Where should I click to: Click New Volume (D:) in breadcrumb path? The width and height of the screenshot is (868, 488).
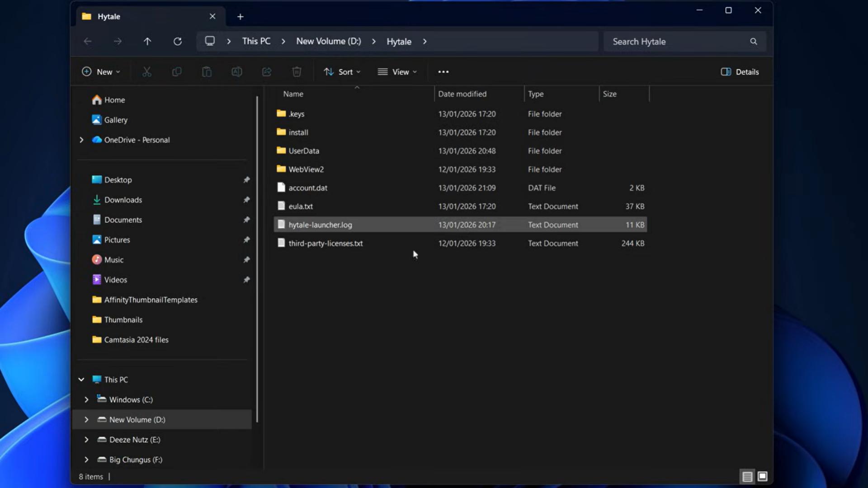coord(329,42)
